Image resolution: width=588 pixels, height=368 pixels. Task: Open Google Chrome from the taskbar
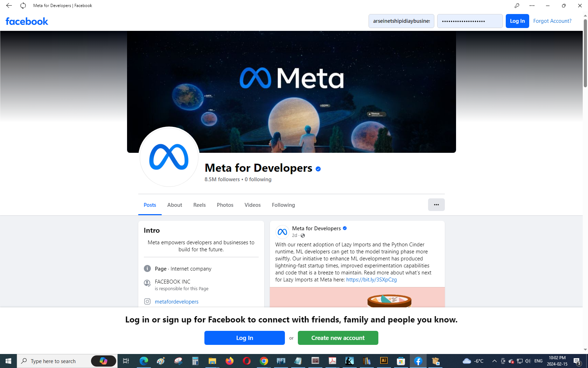click(x=264, y=361)
